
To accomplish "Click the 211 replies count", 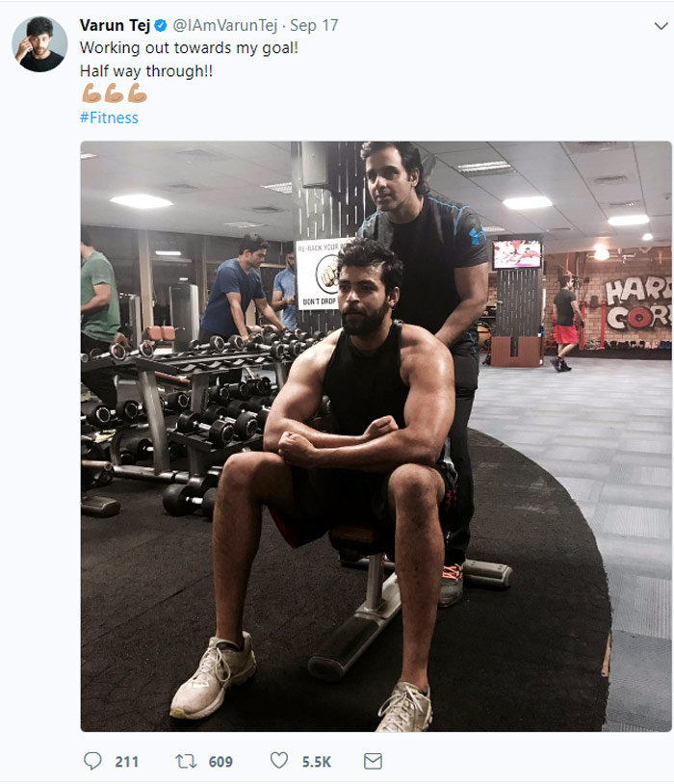I will coord(126,762).
